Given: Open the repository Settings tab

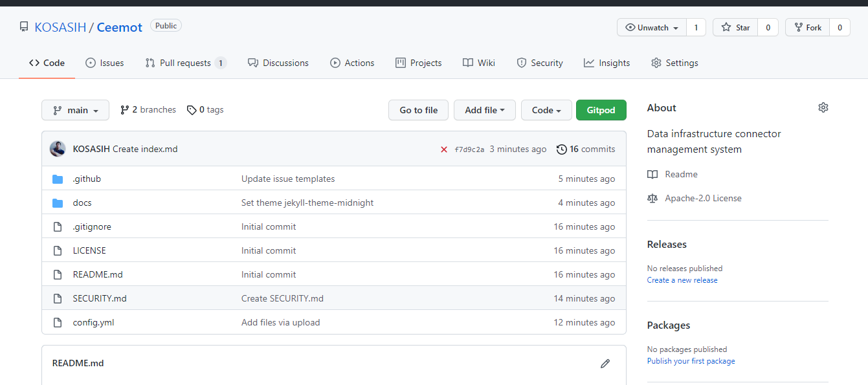Looking at the screenshot, I should tap(674, 63).
